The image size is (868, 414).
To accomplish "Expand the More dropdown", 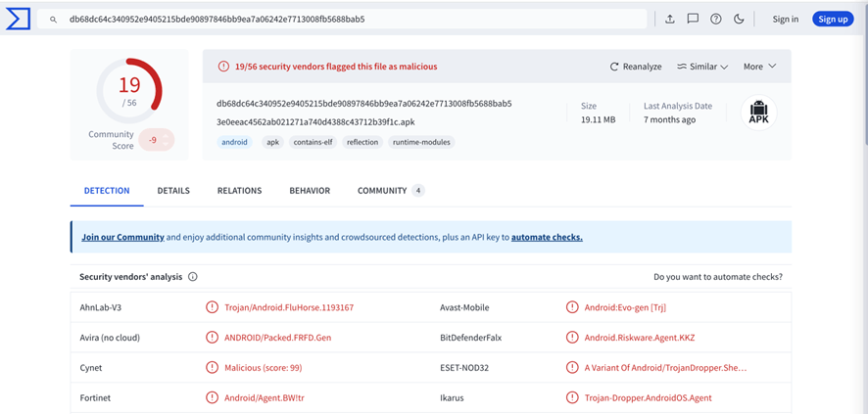I will tap(760, 67).
